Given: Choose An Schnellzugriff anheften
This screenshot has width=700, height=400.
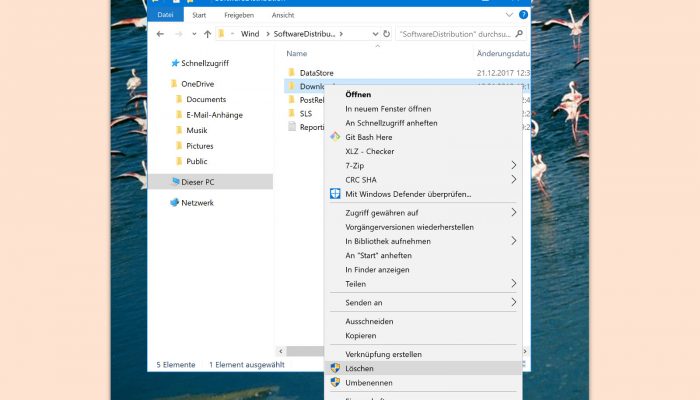Looking at the screenshot, I should pos(391,123).
